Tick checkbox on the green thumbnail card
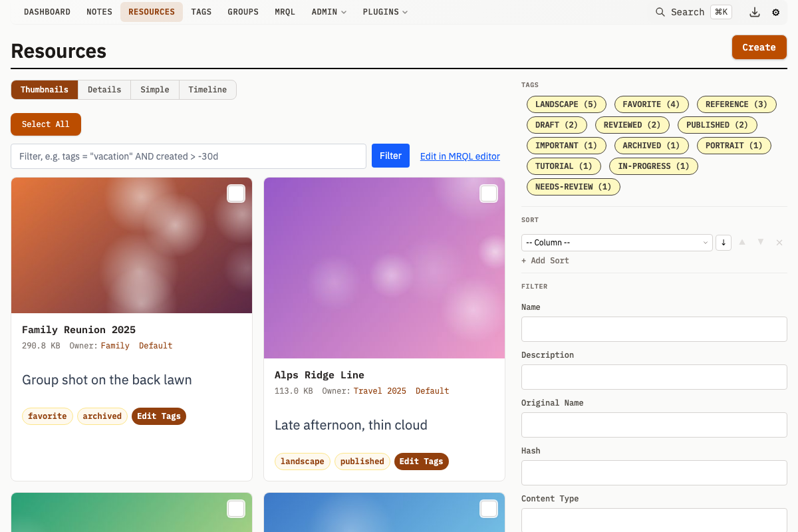 (236, 509)
